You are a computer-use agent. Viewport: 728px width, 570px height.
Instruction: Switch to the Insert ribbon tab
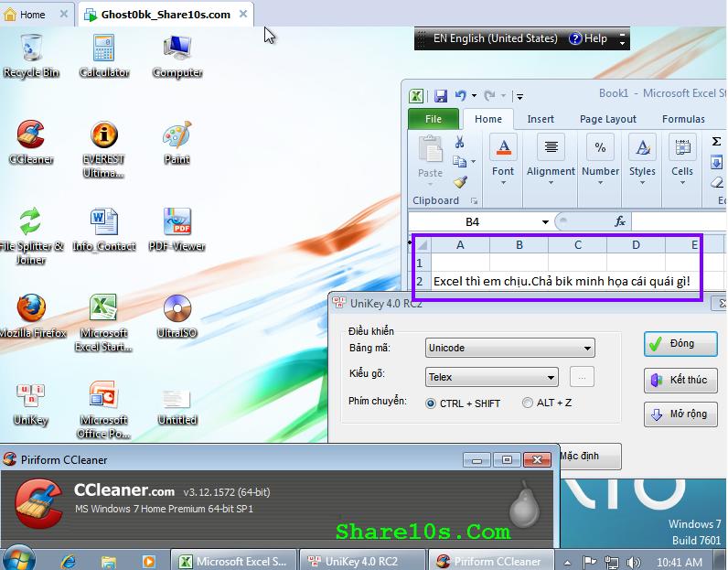pyautogui.click(x=541, y=119)
